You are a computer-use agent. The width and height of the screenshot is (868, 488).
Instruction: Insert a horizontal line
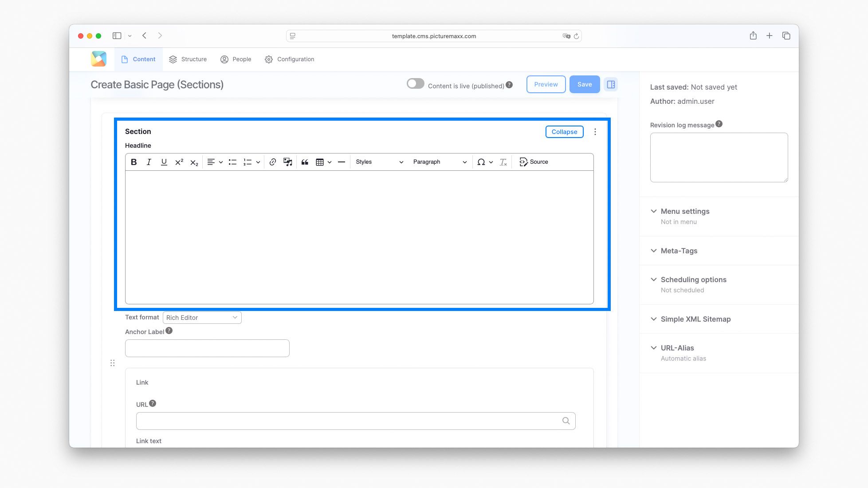tap(341, 162)
